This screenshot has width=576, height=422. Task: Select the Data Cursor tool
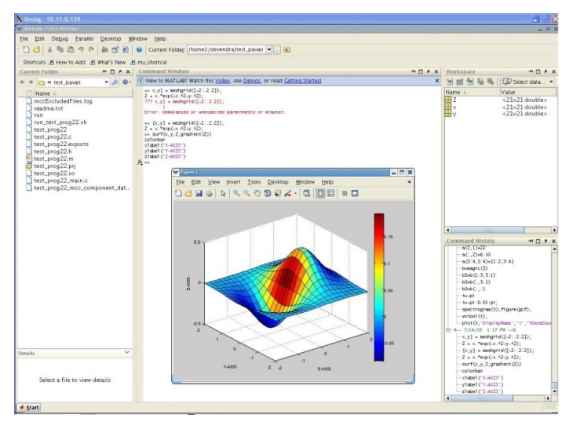point(277,193)
